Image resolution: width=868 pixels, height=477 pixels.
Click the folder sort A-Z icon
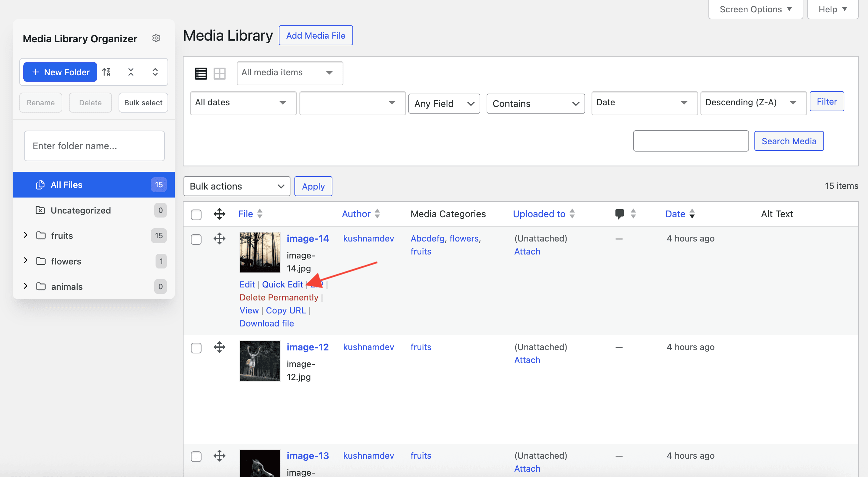point(107,72)
